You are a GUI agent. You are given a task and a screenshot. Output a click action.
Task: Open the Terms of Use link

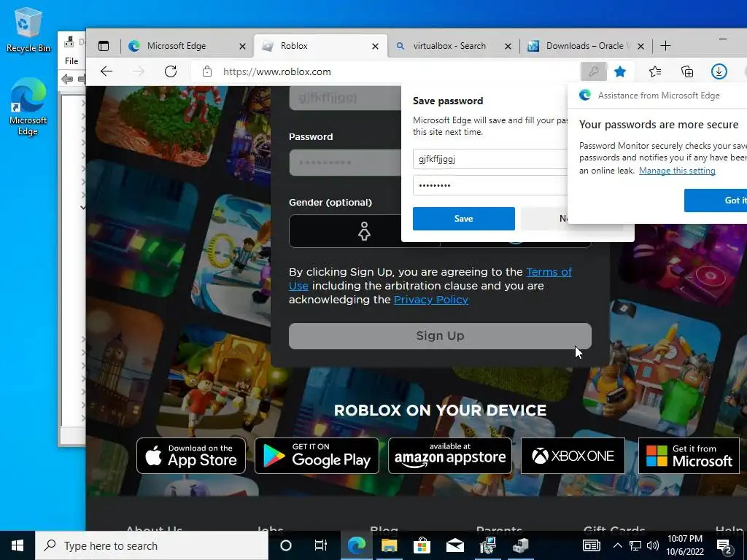pyautogui.click(x=549, y=272)
